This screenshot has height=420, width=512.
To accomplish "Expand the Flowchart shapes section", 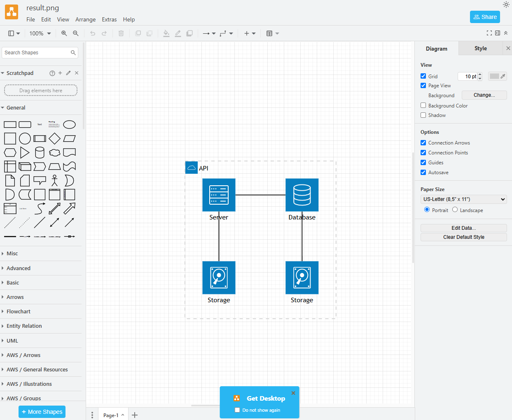I will pos(41,312).
